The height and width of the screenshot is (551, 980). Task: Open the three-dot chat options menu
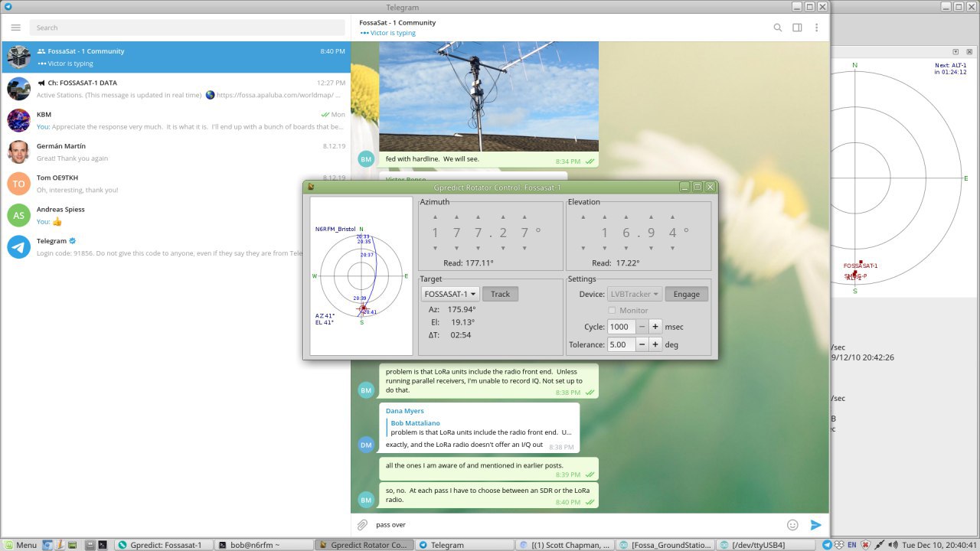pyautogui.click(x=817, y=28)
